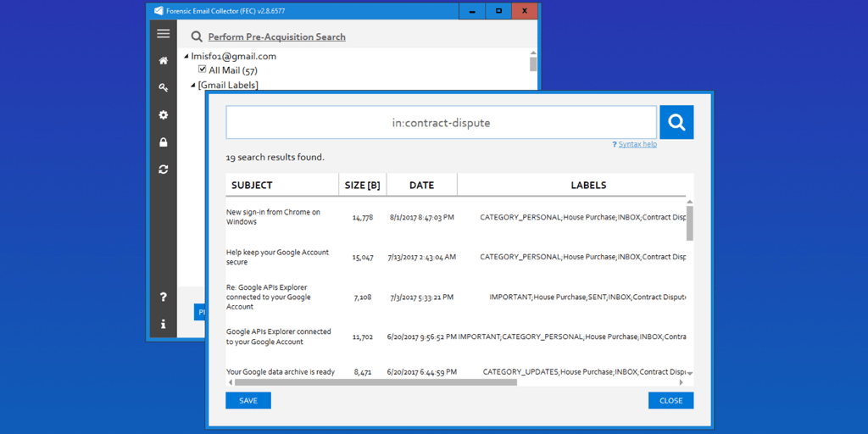Click the size value 7,108
This screenshot has width=868, height=434.
[363, 298]
